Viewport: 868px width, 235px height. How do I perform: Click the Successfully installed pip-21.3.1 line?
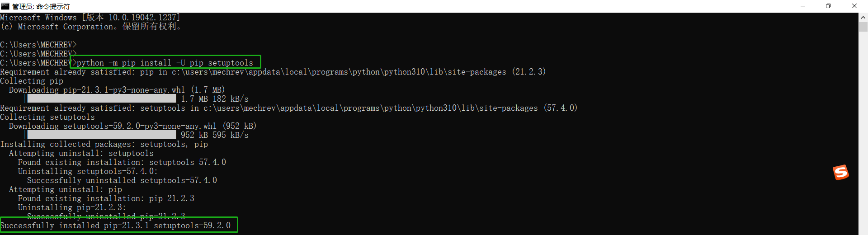(x=115, y=225)
